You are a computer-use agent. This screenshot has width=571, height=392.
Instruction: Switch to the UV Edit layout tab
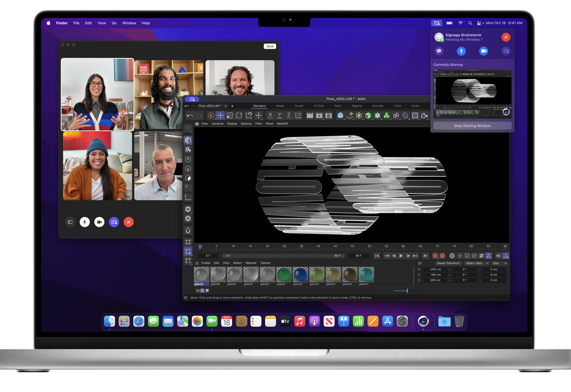click(319, 106)
